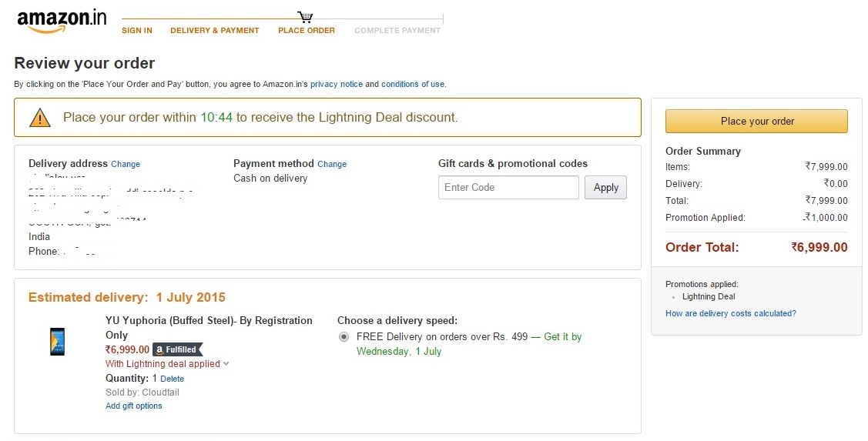Open the conditions of use link
Viewport: 868px width, 441px height.
coord(413,85)
